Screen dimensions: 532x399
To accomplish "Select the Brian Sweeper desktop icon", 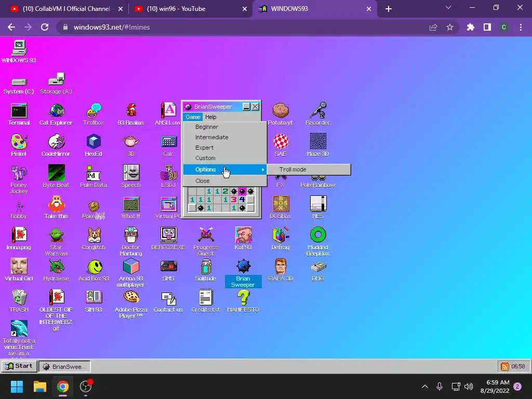I will tap(243, 273).
